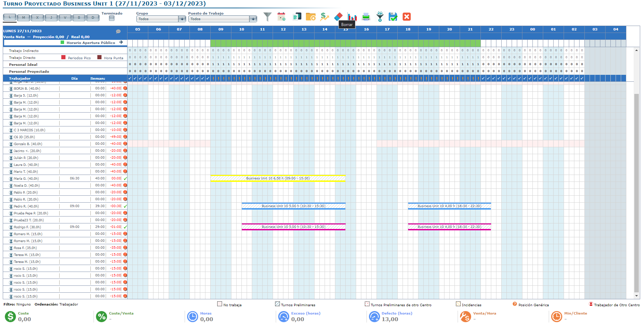This screenshot has width=644, height=327.
Task: Click green check in Pedro R. row
Action: [125, 206]
